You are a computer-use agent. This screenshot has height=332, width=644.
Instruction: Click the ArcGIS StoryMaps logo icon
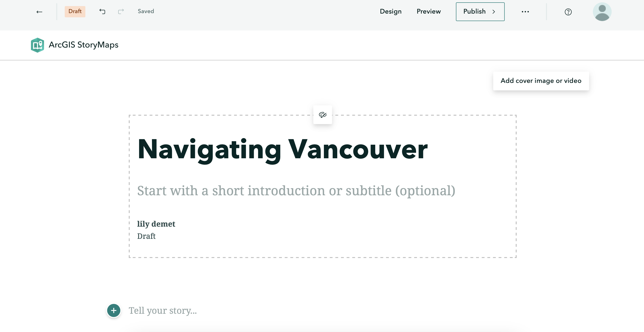[x=38, y=45]
